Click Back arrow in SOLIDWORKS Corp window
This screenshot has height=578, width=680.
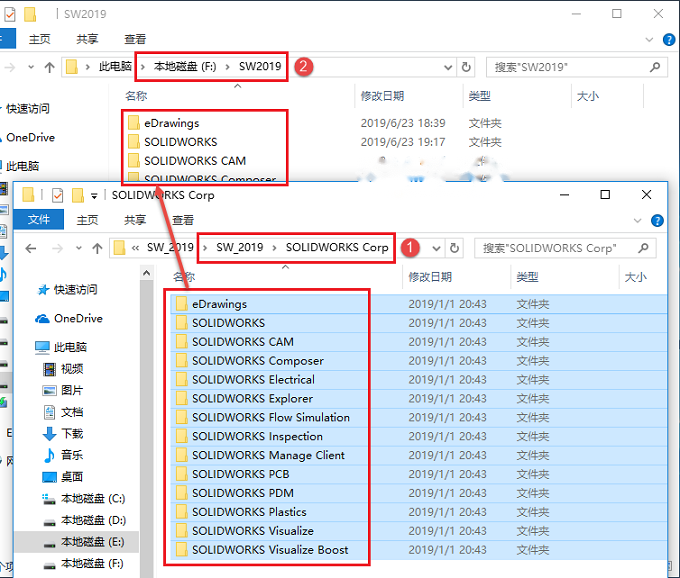[31, 248]
